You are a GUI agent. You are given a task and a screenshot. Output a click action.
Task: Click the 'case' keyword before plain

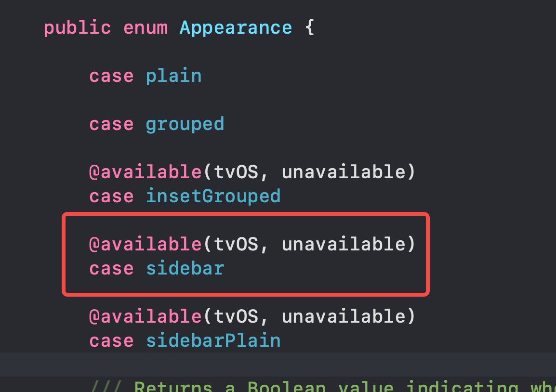point(111,76)
